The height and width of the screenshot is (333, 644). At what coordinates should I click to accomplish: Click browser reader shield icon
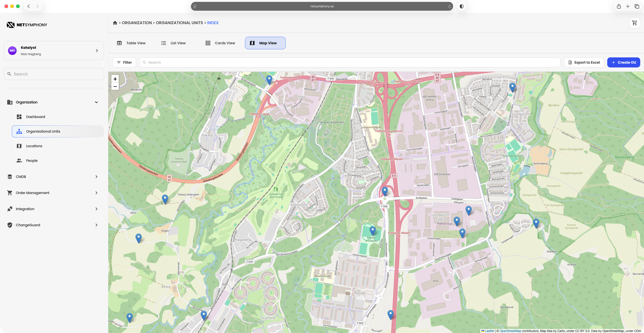click(462, 6)
